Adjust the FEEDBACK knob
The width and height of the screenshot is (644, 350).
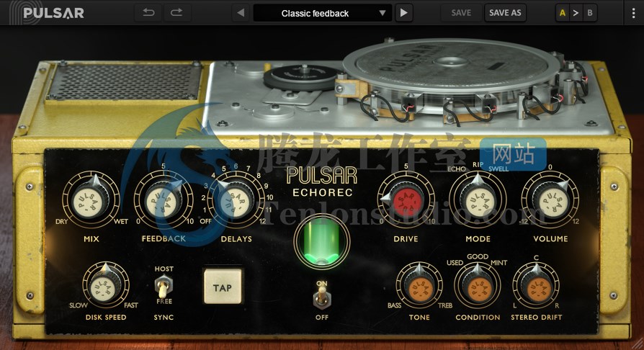[163, 200]
